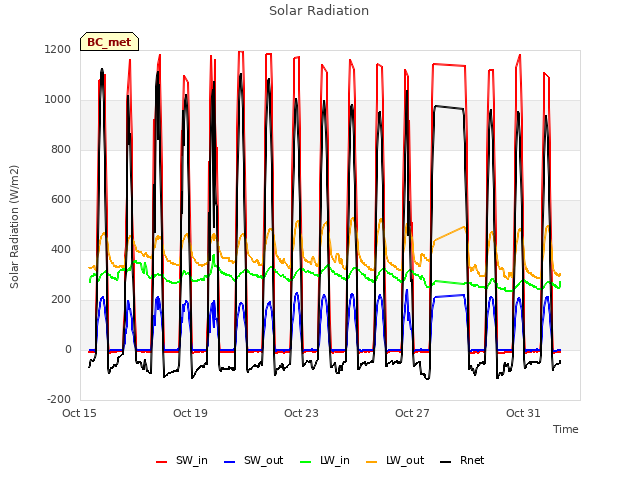640x480 pixels.
Task: Click the Oct 27 x-axis label
Action: click(412, 413)
